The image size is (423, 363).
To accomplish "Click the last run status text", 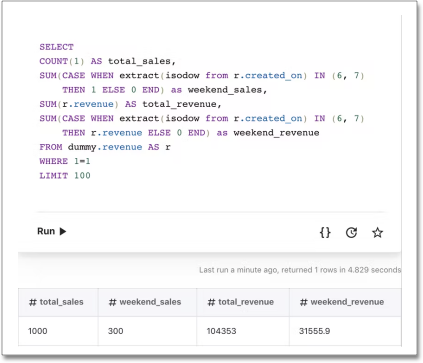I will (300, 270).
